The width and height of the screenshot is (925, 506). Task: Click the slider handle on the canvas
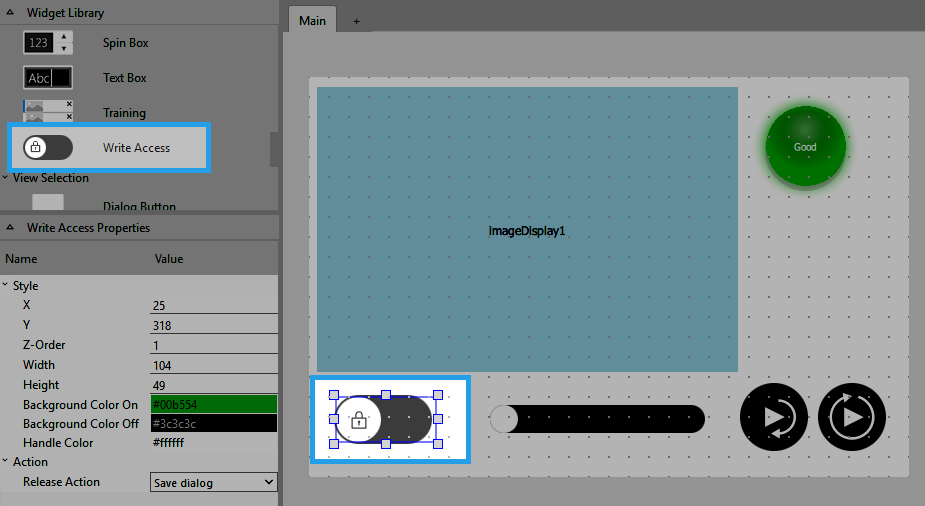click(503, 420)
